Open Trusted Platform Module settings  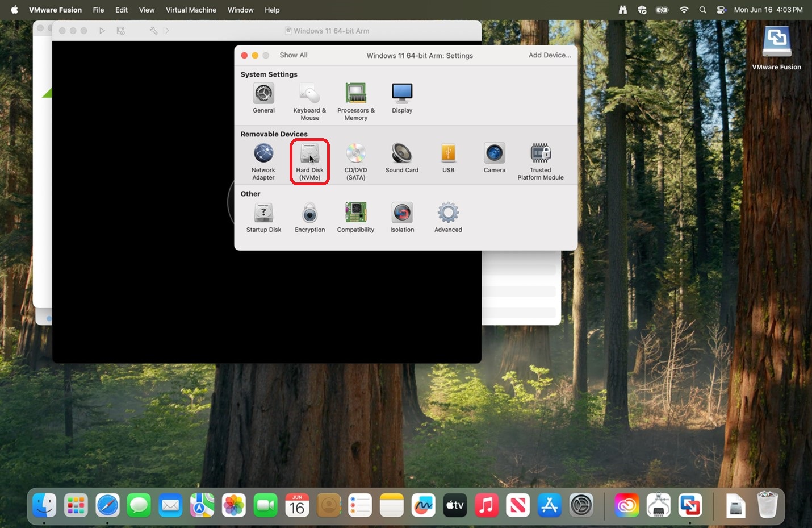541,161
